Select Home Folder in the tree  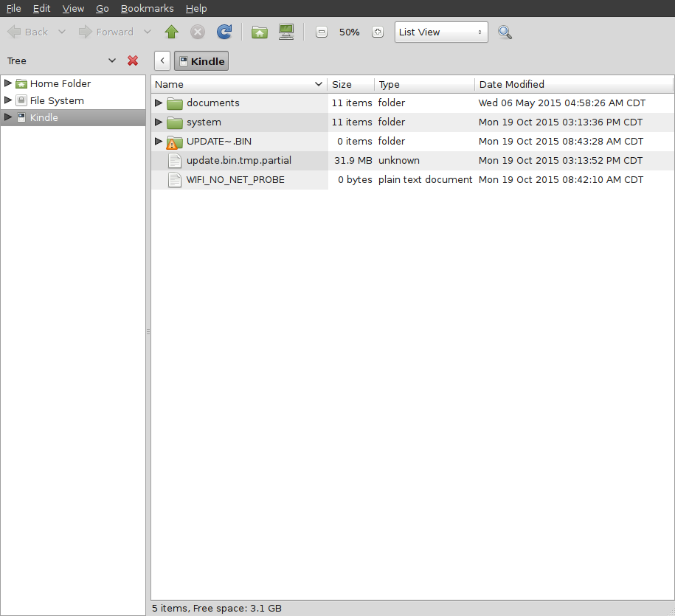tap(60, 83)
